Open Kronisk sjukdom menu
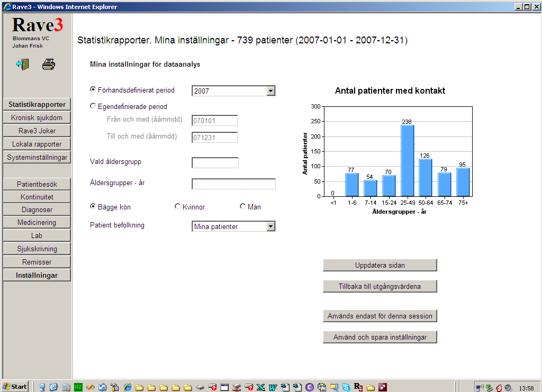 37,117
